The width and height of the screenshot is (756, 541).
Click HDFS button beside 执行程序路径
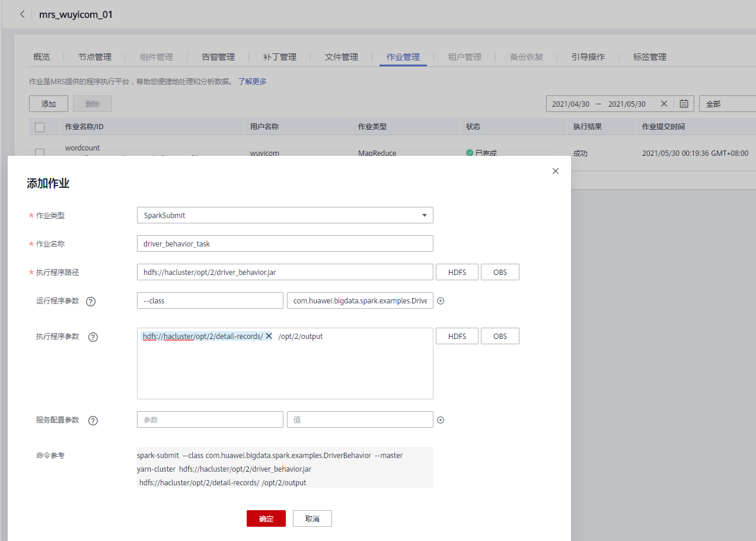coord(457,272)
